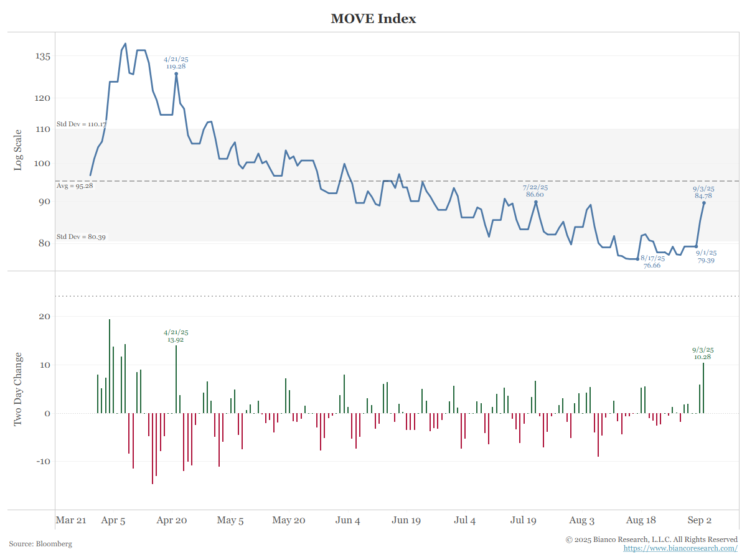Viewport: 747px width, 560px height.
Task: Click the 9/3/25 endpoint marker at 84.78
Action: (x=704, y=203)
